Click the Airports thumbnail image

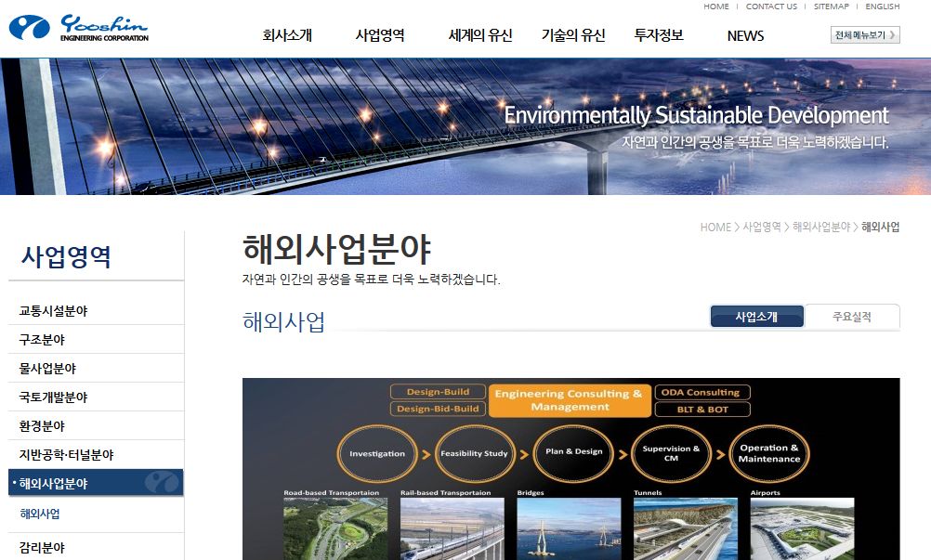point(802,528)
